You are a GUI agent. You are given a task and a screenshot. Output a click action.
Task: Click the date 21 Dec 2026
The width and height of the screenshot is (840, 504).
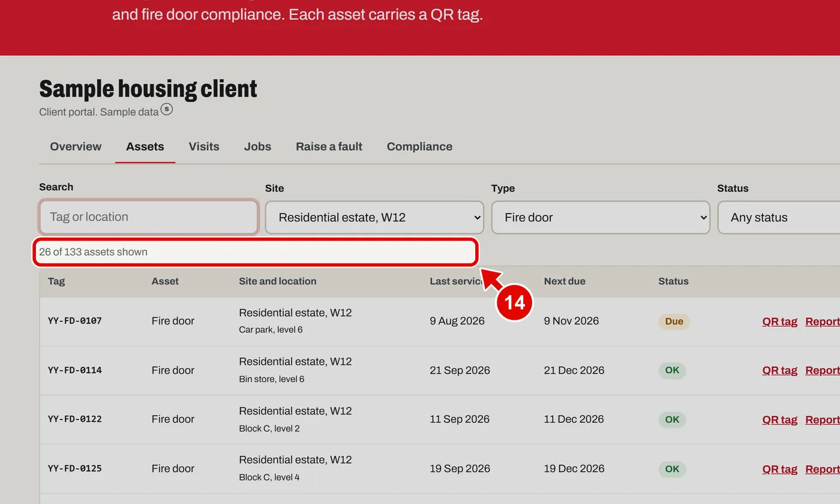[x=574, y=370]
